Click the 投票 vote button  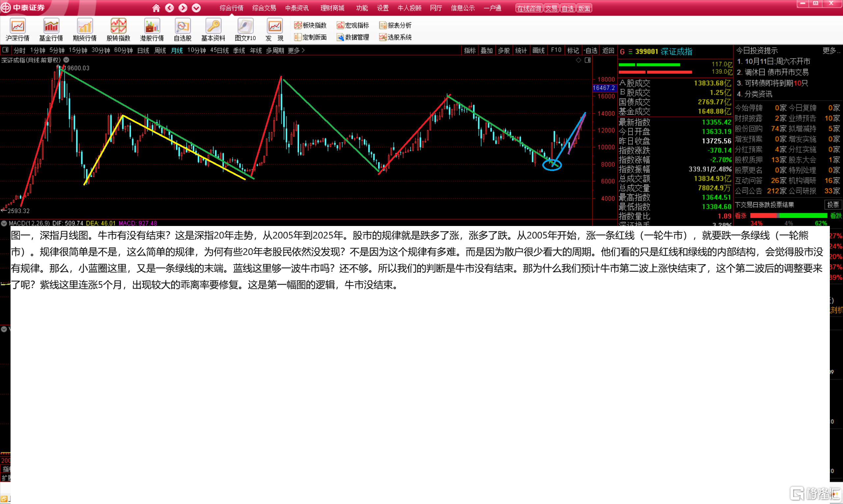[832, 205]
